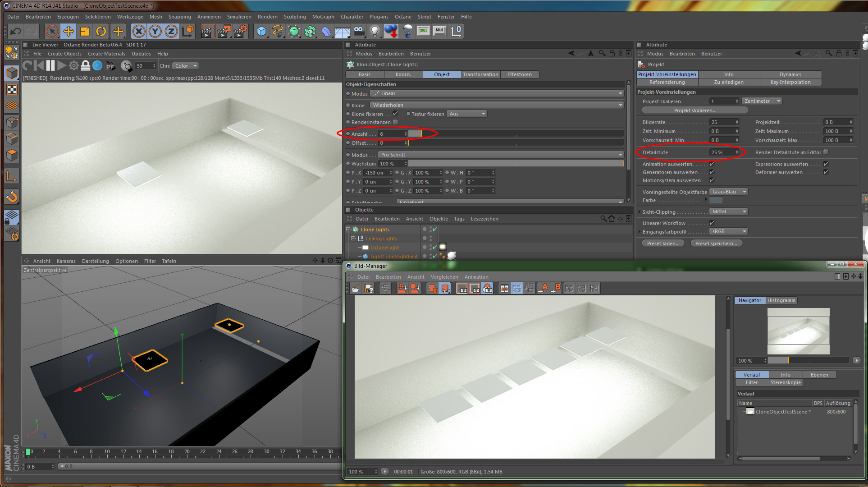Click Live Viewer settings gear icon
The height and width of the screenshot is (487, 868).
[73, 66]
